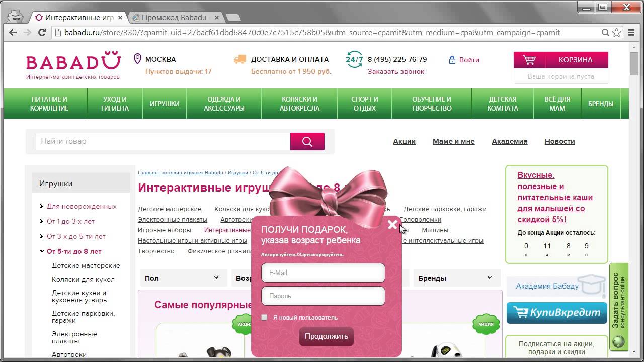Open Chrome menu hamburger icon

pyautogui.click(x=630, y=32)
